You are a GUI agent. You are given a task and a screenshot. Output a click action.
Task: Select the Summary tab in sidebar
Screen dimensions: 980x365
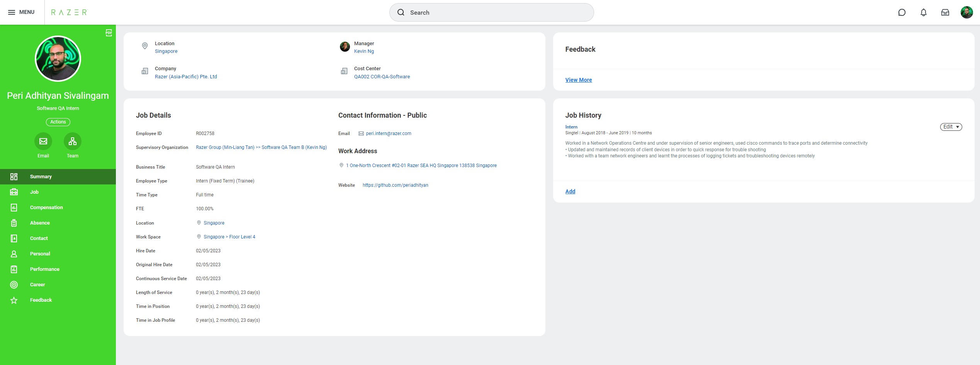(58, 177)
